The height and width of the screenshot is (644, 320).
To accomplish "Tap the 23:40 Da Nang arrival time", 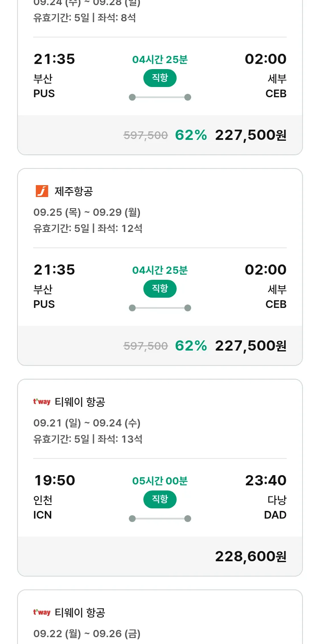I will pyautogui.click(x=265, y=480).
